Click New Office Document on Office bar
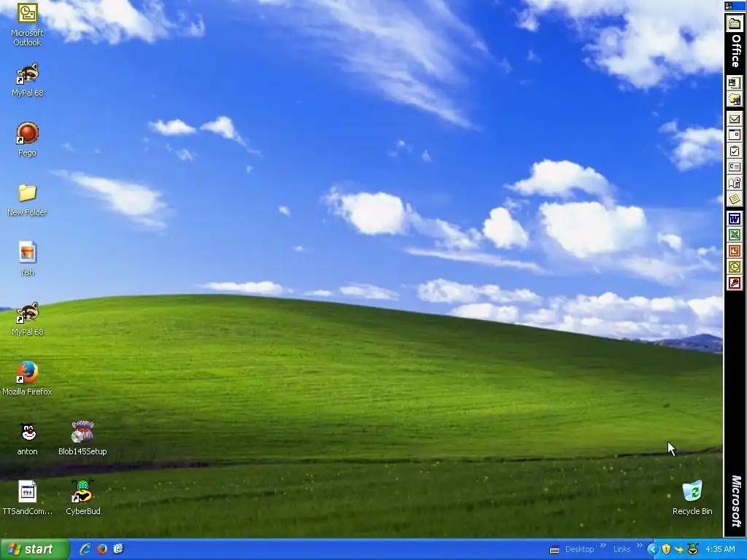747x560 pixels. (735, 83)
